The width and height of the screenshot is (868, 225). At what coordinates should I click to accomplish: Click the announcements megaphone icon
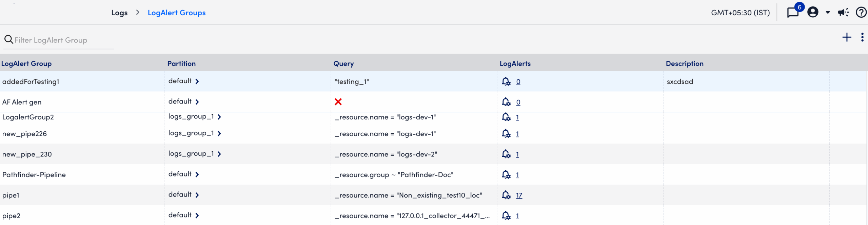click(x=843, y=13)
